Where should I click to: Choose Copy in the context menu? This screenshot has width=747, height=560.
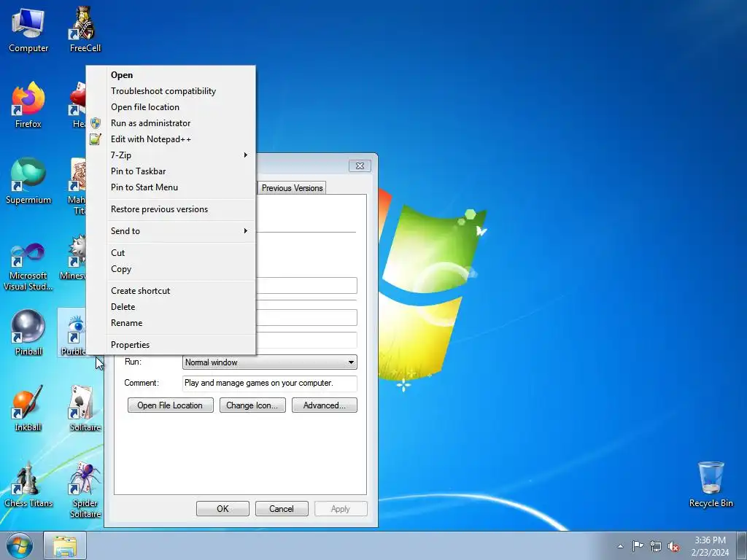coord(171,269)
